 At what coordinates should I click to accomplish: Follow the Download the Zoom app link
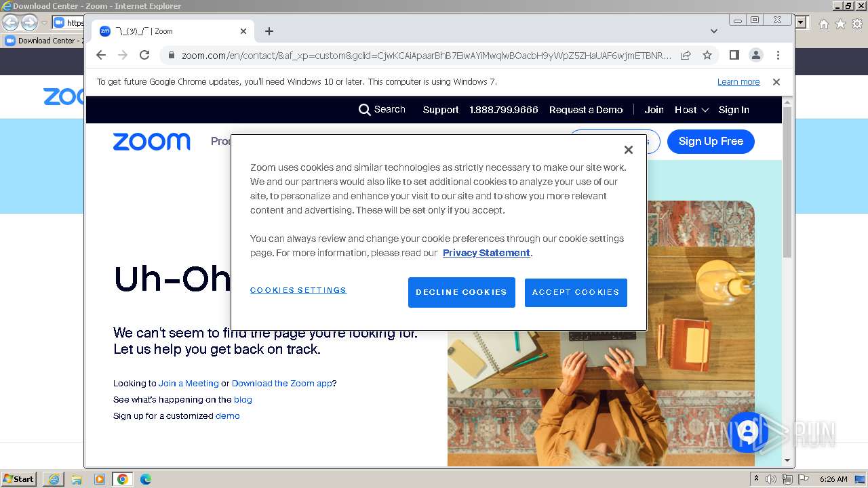coord(282,384)
